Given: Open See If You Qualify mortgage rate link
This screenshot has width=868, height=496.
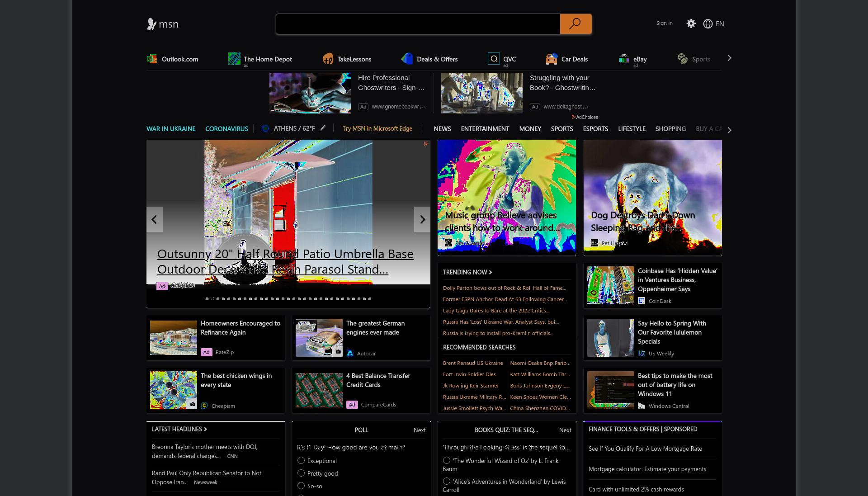Looking at the screenshot, I should coord(645,449).
